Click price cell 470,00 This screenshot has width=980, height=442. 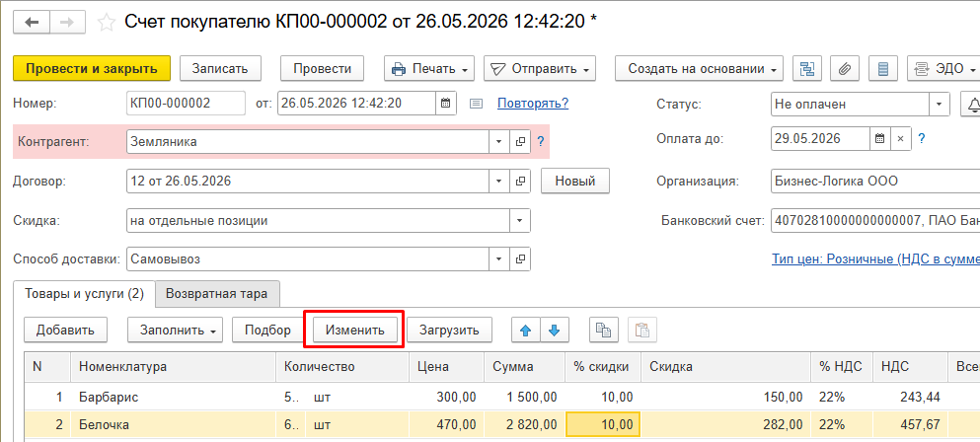[446, 425]
